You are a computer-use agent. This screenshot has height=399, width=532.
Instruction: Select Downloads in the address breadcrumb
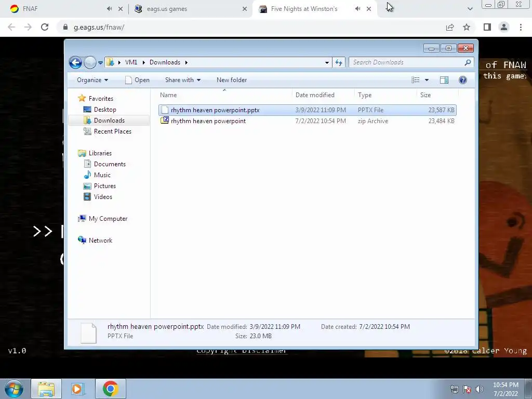point(165,62)
